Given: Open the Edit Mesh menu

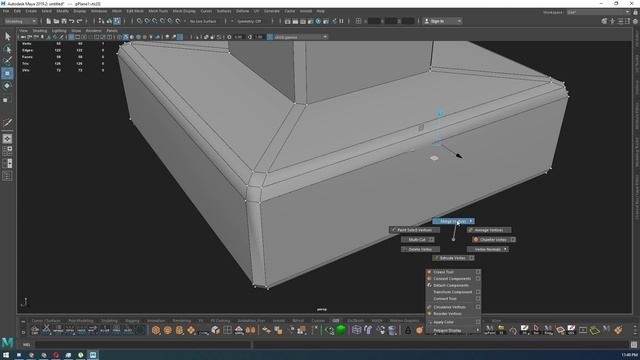Looking at the screenshot, I should 135,11.
